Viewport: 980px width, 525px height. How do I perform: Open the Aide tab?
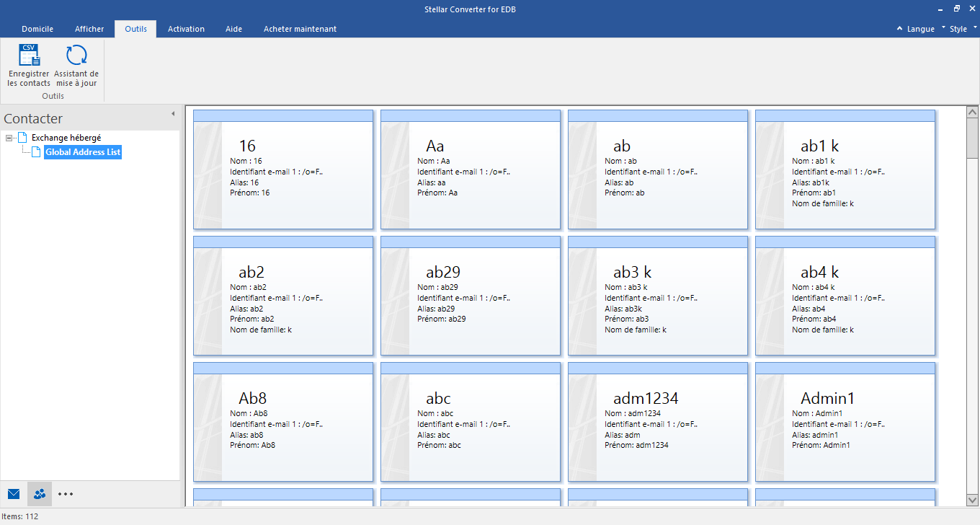(233, 29)
